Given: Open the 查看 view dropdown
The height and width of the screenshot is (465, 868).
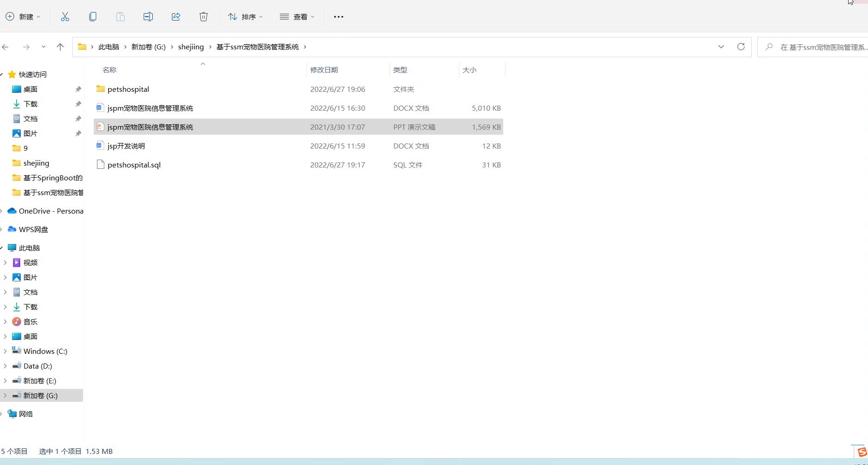Looking at the screenshot, I should (x=297, y=17).
